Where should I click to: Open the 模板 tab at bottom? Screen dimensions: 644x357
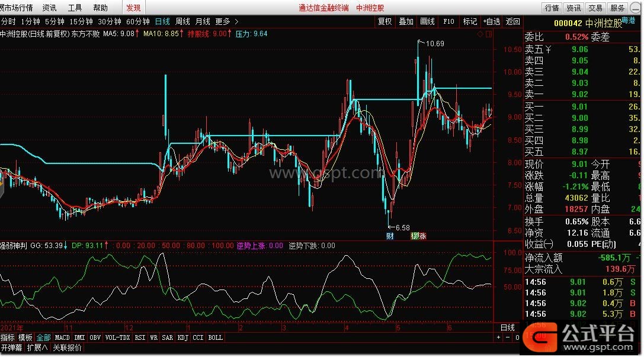pos(25,337)
